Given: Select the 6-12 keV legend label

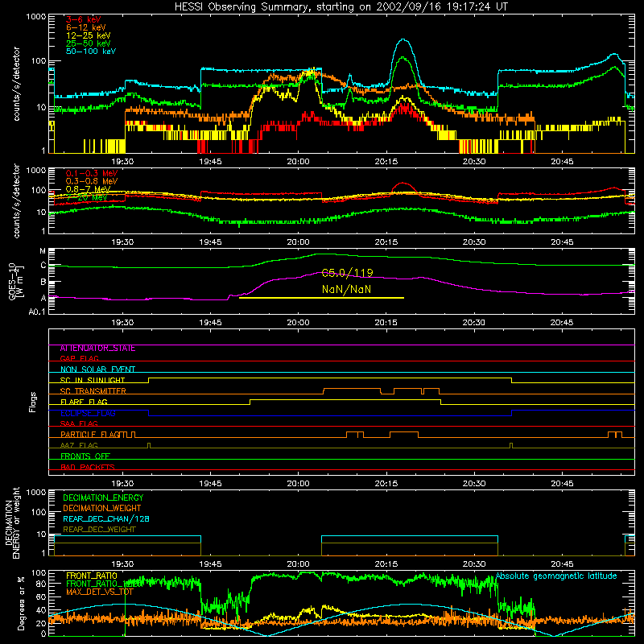Looking at the screenshot, I should click(86, 27).
